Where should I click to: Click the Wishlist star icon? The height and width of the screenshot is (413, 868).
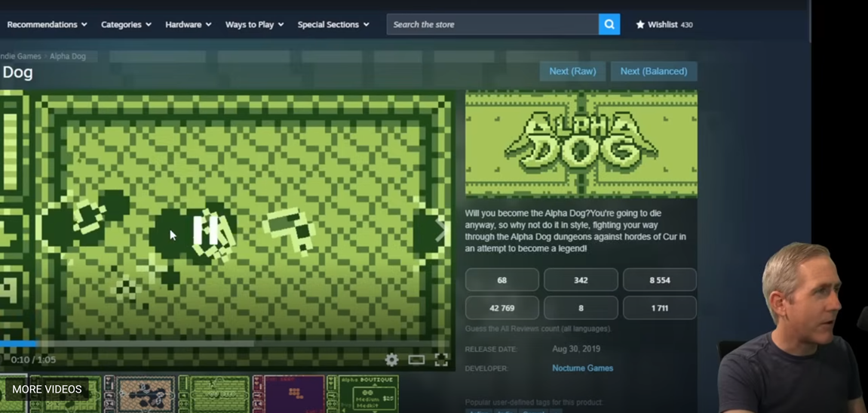tap(640, 24)
